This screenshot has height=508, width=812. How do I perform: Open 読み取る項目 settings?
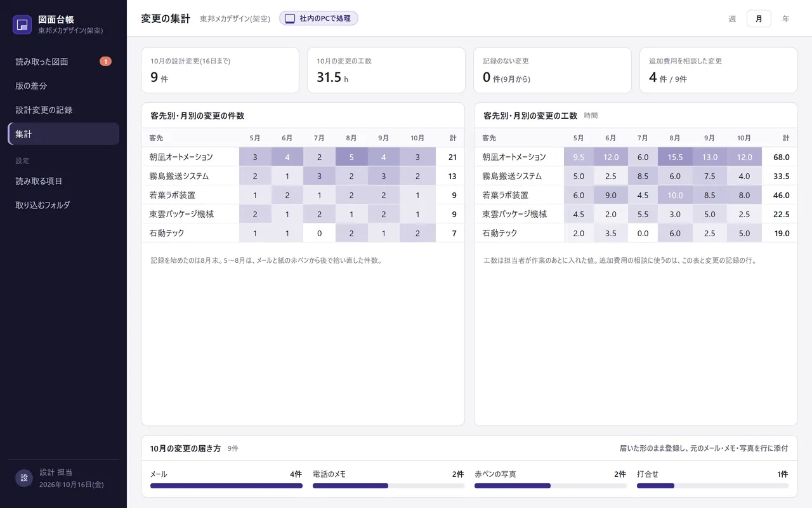[x=63, y=181]
